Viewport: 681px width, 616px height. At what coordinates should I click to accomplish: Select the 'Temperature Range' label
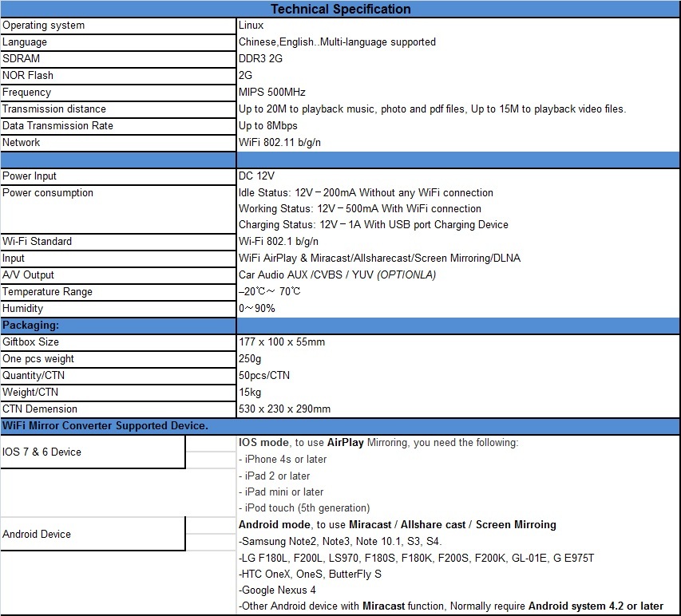pos(47,292)
